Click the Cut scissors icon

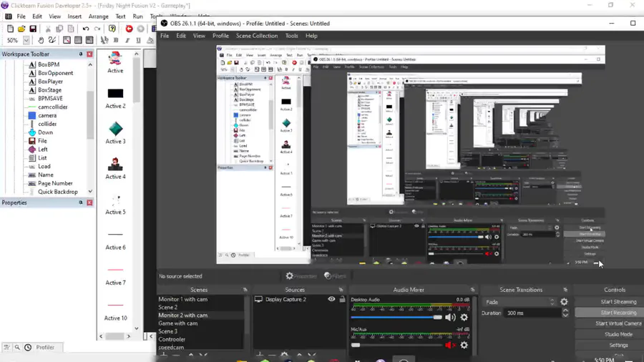click(x=48, y=29)
